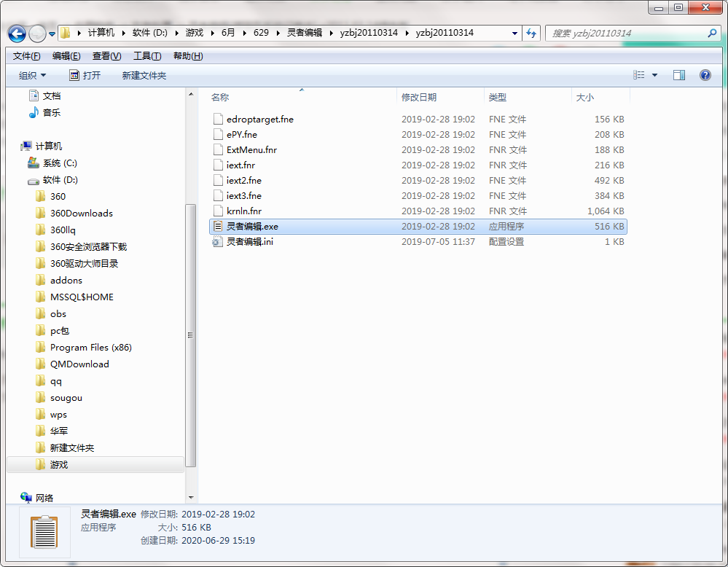This screenshot has height=567, width=728.
Task: Click the Forward navigation arrow
Action: pyautogui.click(x=37, y=34)
